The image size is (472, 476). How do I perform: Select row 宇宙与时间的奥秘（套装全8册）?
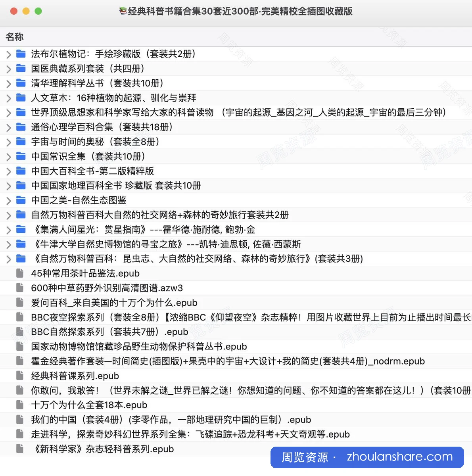[236, 142]
